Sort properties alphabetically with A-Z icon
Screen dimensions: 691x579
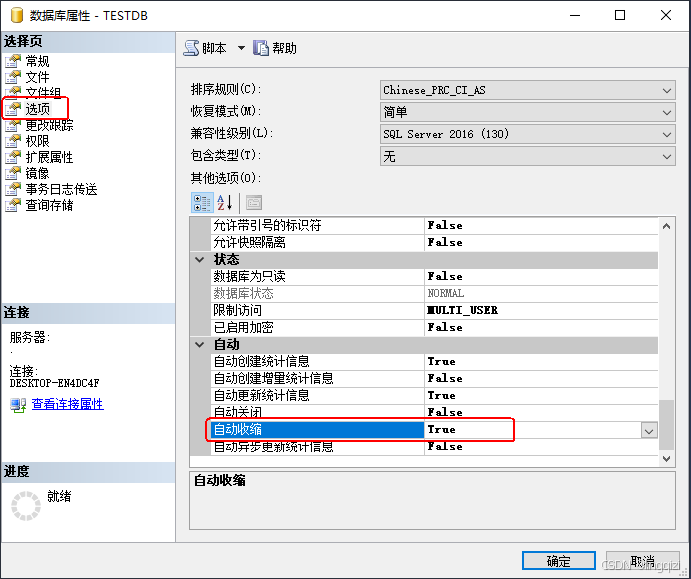click(225, 203)
